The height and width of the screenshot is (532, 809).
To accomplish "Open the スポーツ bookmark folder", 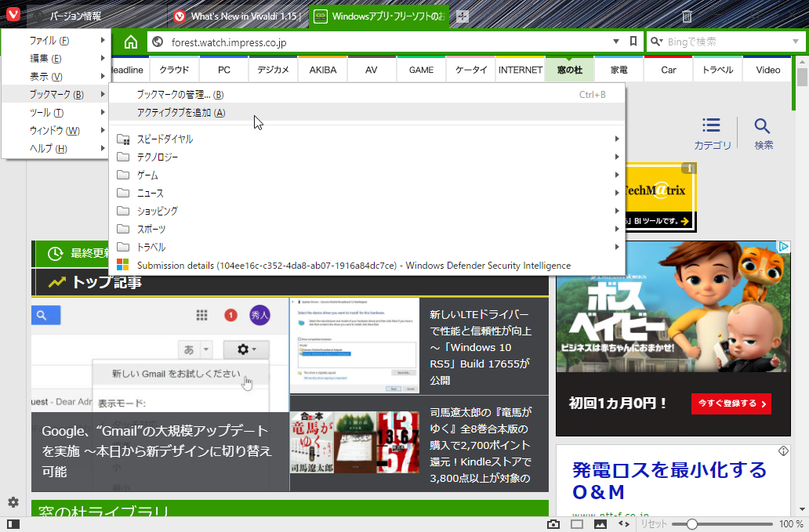I will click(x=367, y=229).
